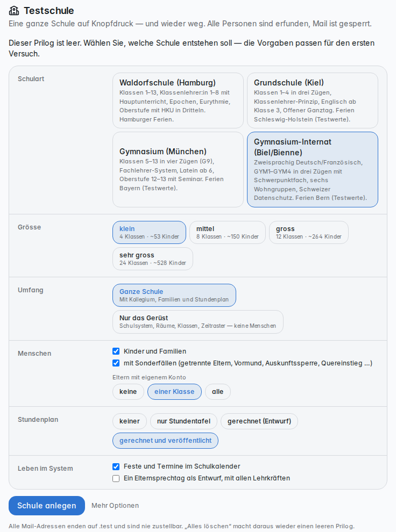Select einer Klasse for parent accounts
Viewport: 396px width, 532px height.
(174, 392)
